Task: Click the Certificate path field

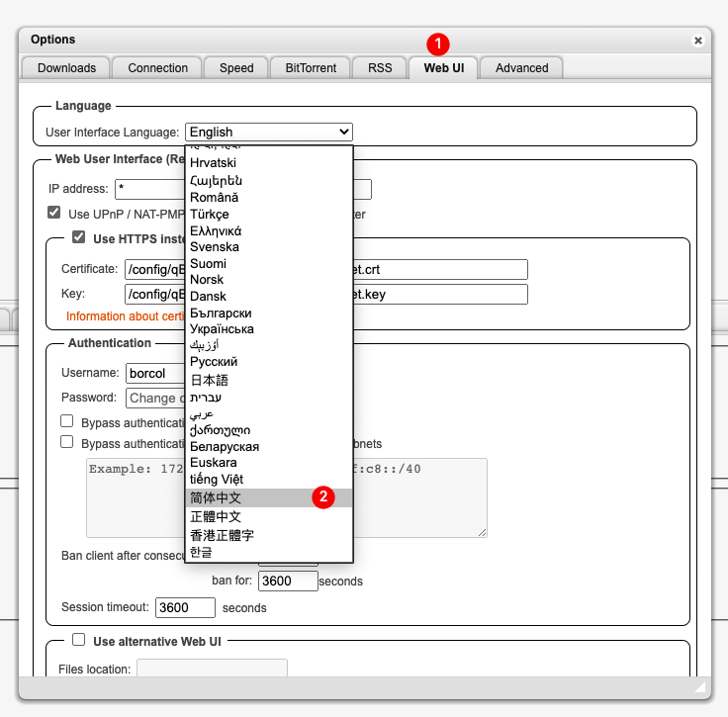Action: coord(326,270)
